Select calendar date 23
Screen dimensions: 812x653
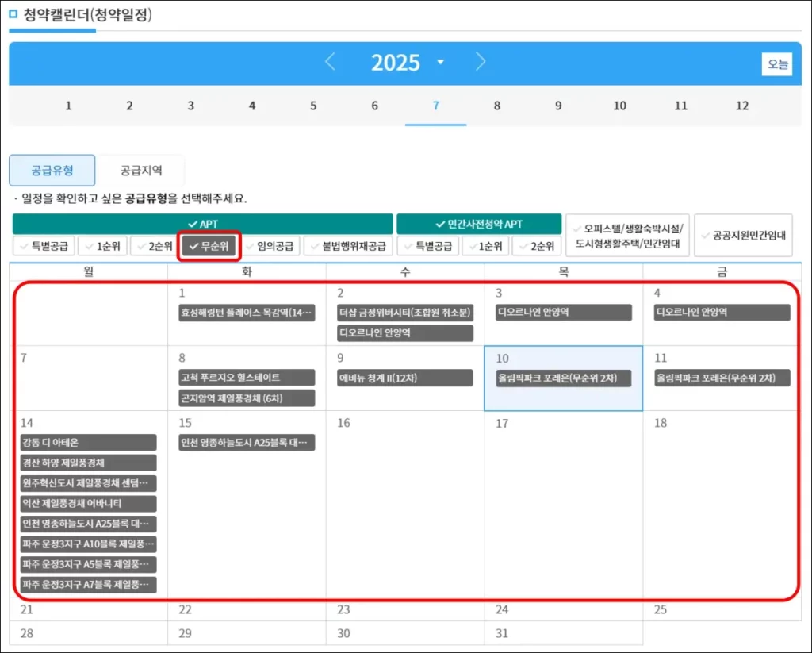pos(344,609)
